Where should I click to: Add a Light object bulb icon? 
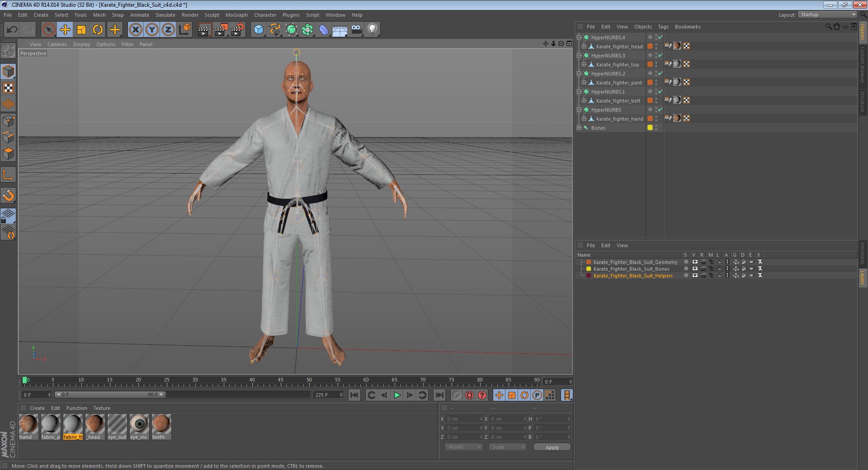point(373,30)
